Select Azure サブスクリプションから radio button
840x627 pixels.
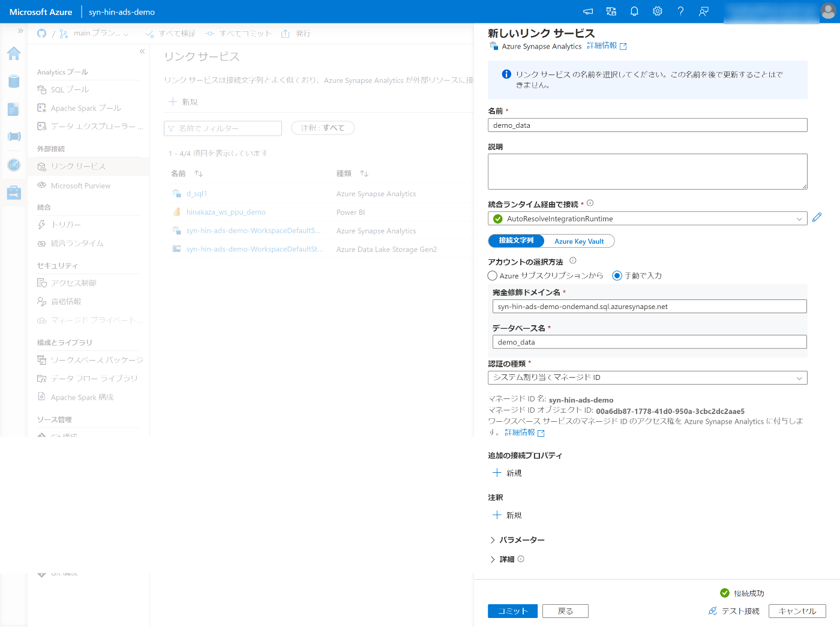point(493,275)
